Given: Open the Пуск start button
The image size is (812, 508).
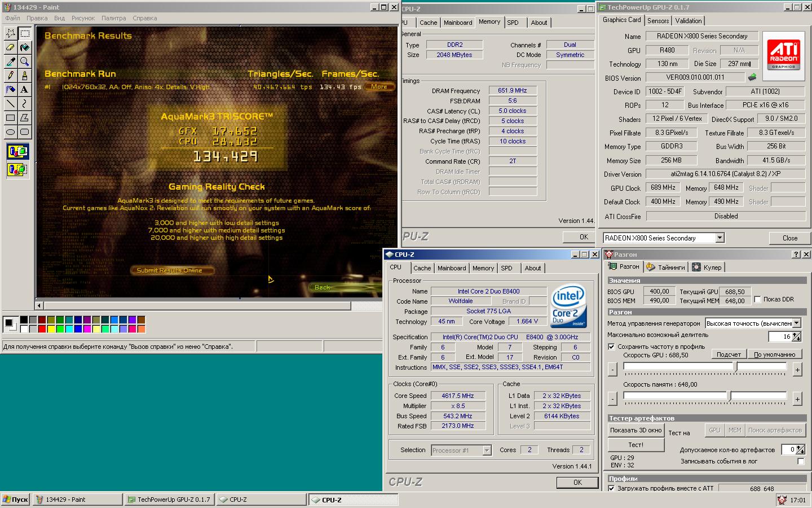Looking at the screenshot, I should 15,500.
